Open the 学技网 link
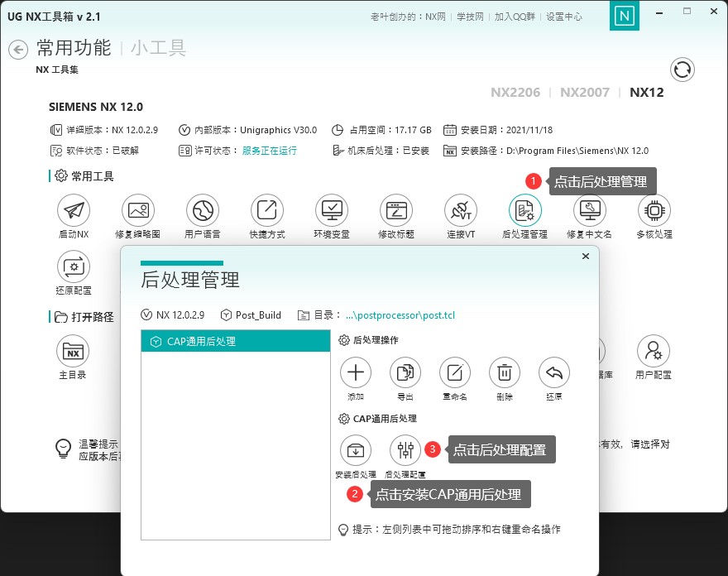This screenshot has height=576, width=728. pos(470,17)
